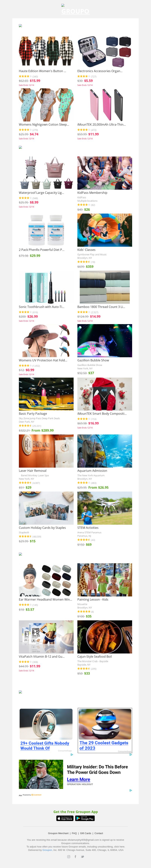Open 'The 29 Coolest Gadgets of 2023' link
This screenshot has height=868, width=151.
click(x=104, y=745)
